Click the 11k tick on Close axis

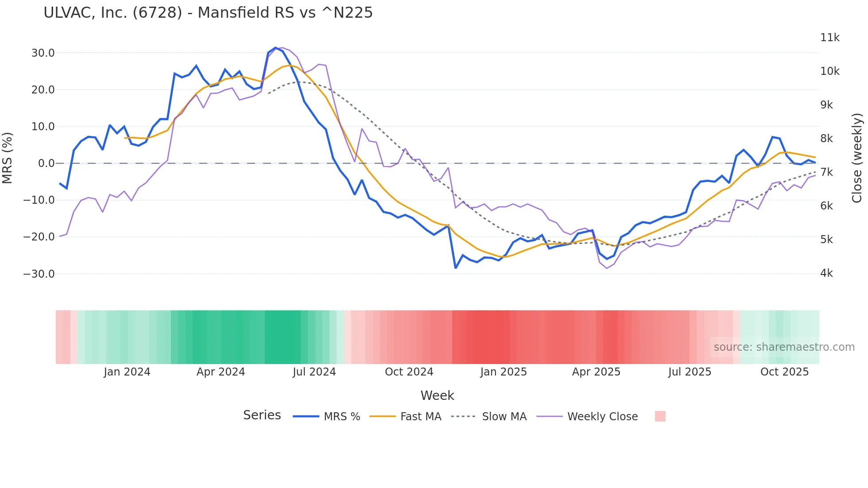point(830,38)
